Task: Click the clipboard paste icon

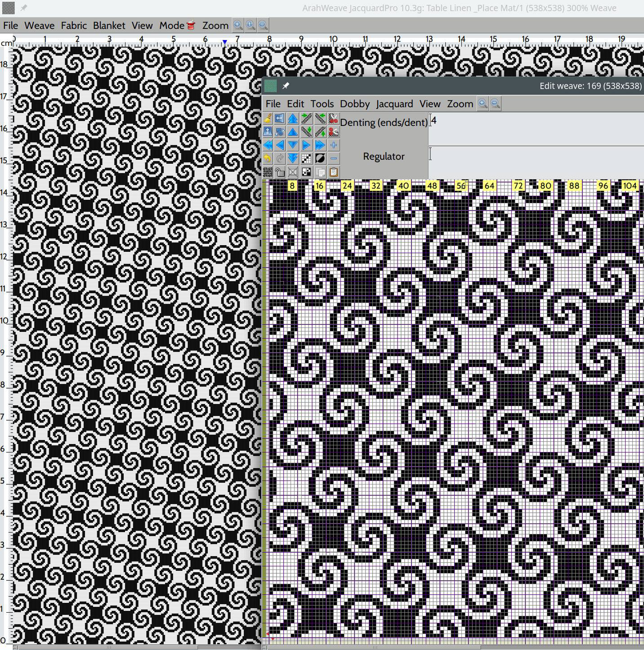Action: (333, 172)
